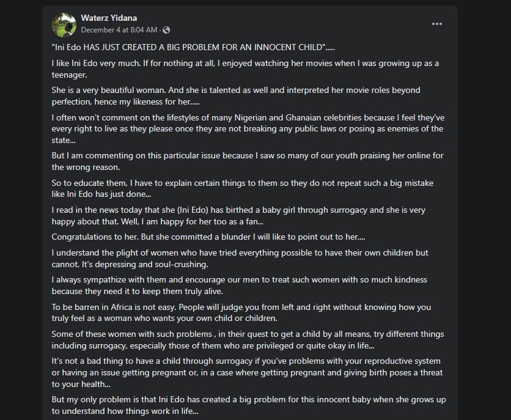The width and height of the screenshot is (511, 420).
Task: Select the 'She is a very beautiful woman' paragraph
Action: (x=236, y=96)
